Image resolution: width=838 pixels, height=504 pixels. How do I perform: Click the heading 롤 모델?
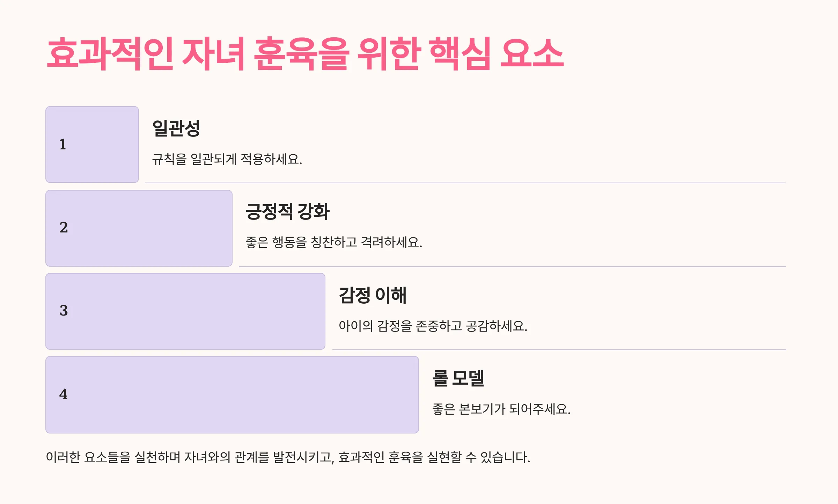click(458, 378)
